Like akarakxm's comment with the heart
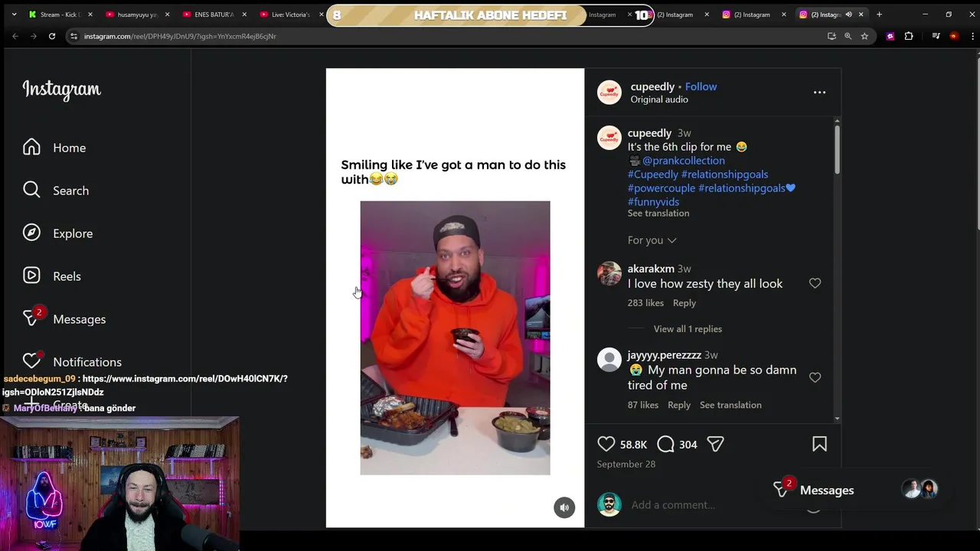 point(815,283)
